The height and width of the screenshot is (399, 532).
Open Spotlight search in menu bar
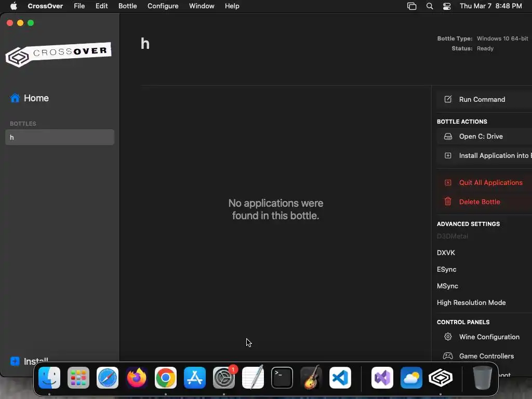point(430,6)
